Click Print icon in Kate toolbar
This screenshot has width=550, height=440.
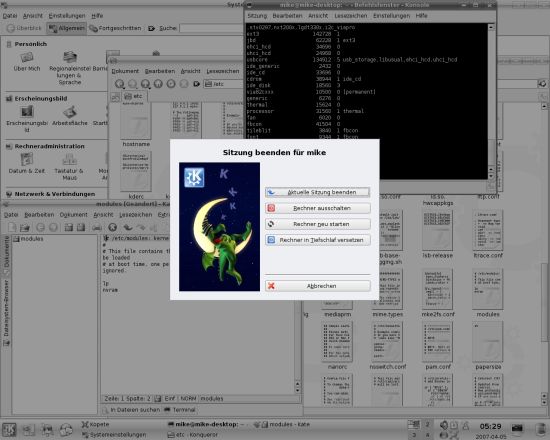[97, 227]
